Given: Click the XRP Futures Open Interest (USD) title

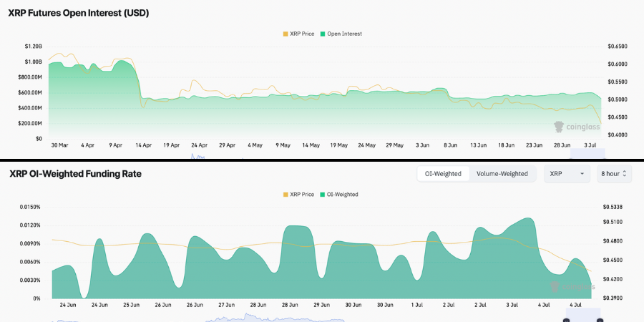Looking at the screenshot, I should point(79,13).
